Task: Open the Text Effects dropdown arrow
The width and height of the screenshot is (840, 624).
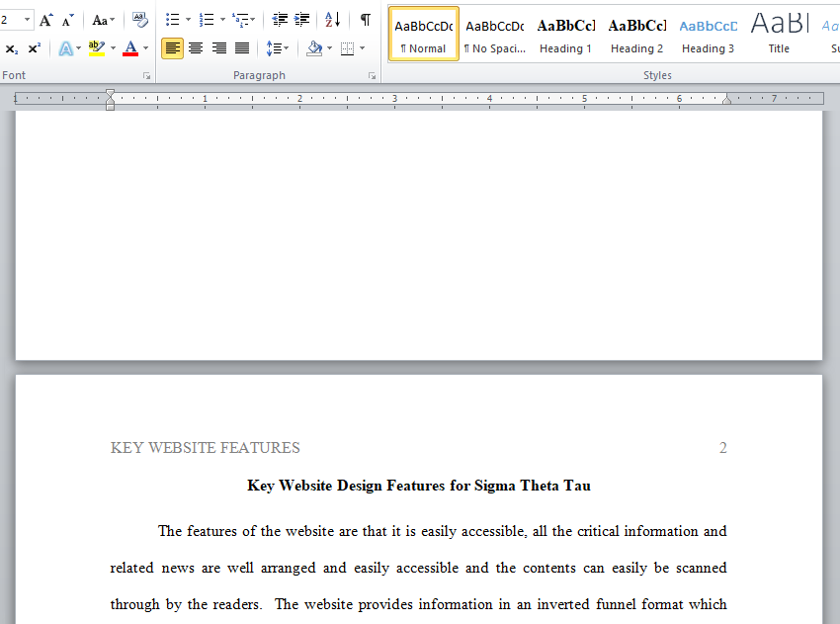Action: point(79,48)
